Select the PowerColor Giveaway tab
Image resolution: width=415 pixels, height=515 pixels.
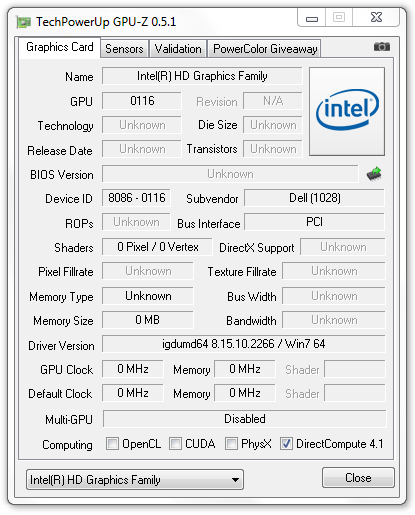pos(264,49)
